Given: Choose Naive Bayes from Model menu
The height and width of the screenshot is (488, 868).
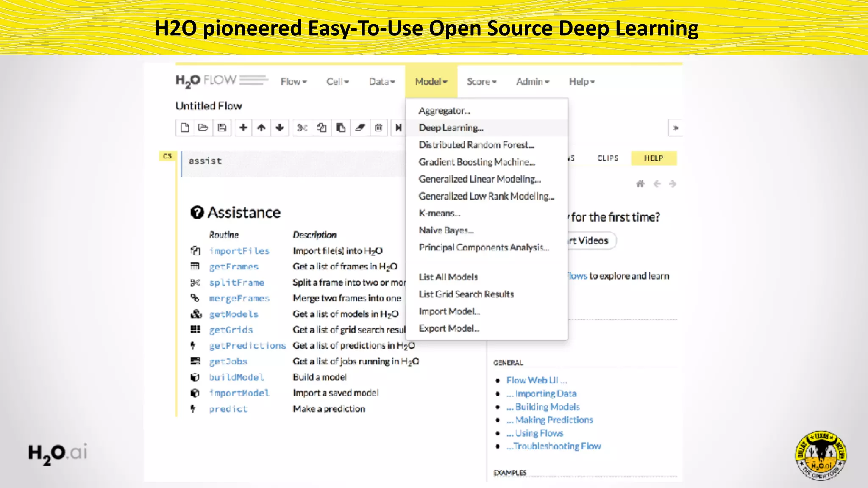Looking at the screenshot, I should [x=487, y=230].
